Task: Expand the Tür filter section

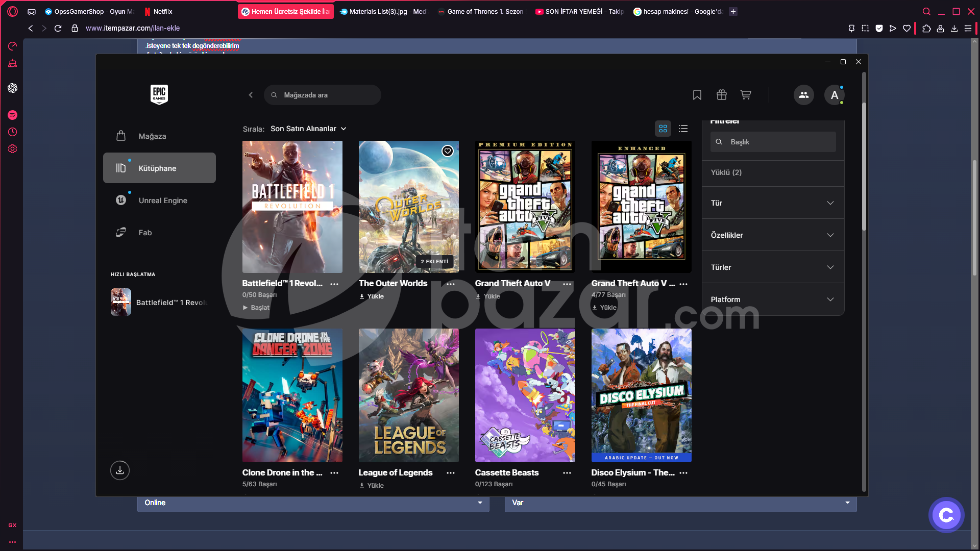Action: 773,203
